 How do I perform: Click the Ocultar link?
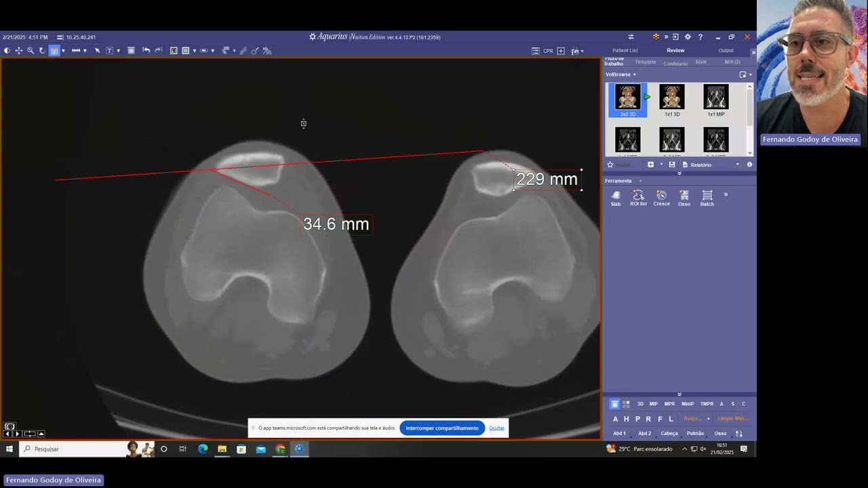click(x=496, y=428)
